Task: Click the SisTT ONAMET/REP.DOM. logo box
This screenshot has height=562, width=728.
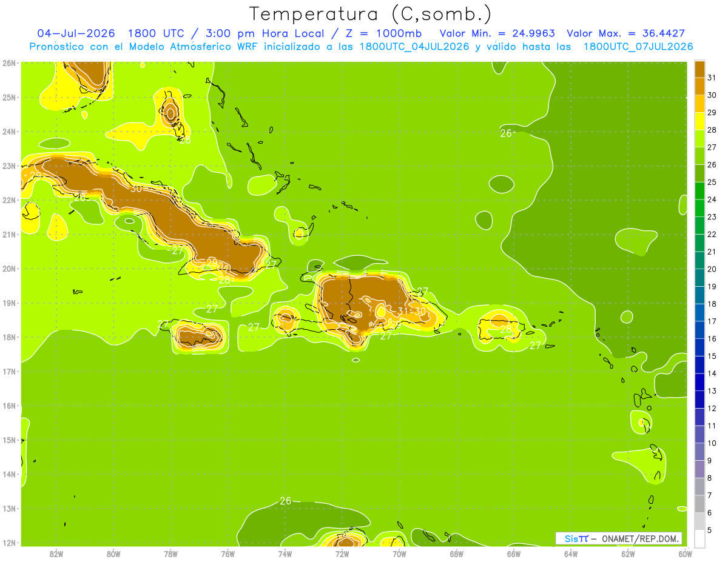Action: 619,538
